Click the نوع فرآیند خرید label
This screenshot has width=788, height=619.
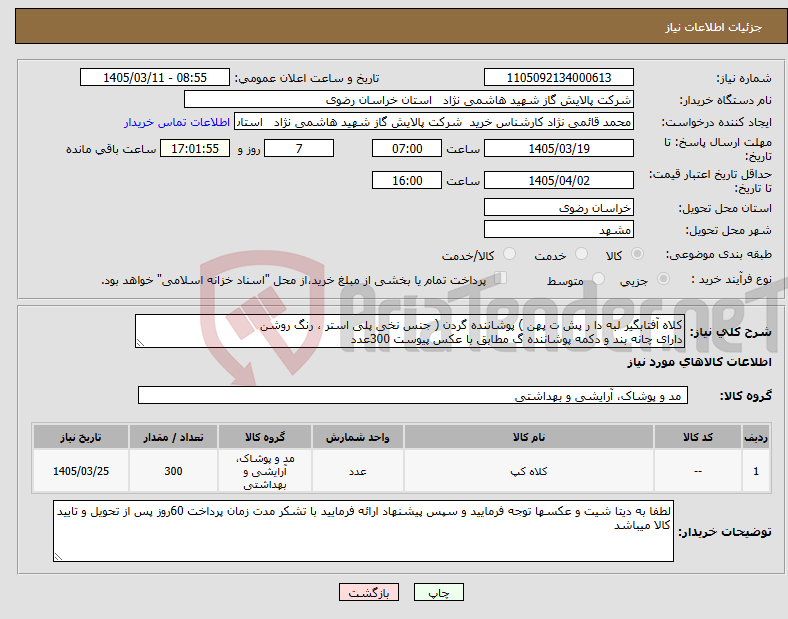click(x=731, y=279)
